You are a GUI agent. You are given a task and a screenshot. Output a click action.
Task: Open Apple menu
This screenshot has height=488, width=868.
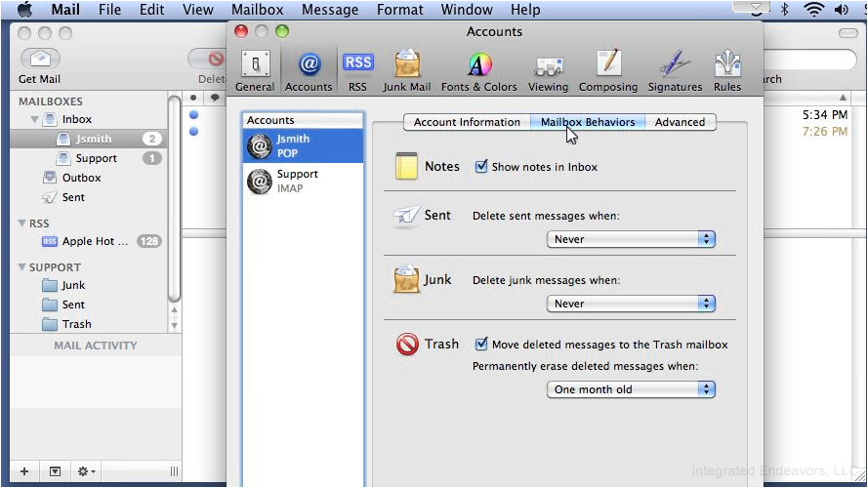[x=25, y=10]
